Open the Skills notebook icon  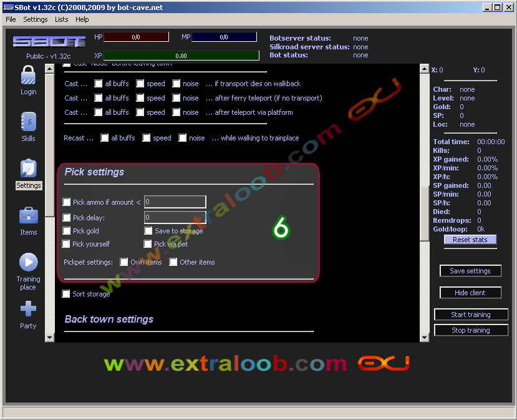(28, 122)
